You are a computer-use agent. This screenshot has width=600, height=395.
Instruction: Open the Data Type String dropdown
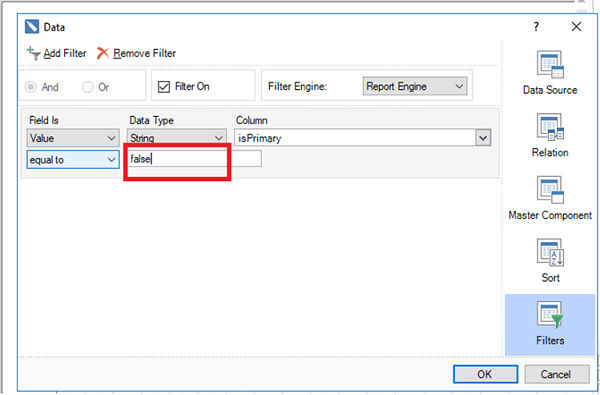pyautogui.click(x=177, y=138)
